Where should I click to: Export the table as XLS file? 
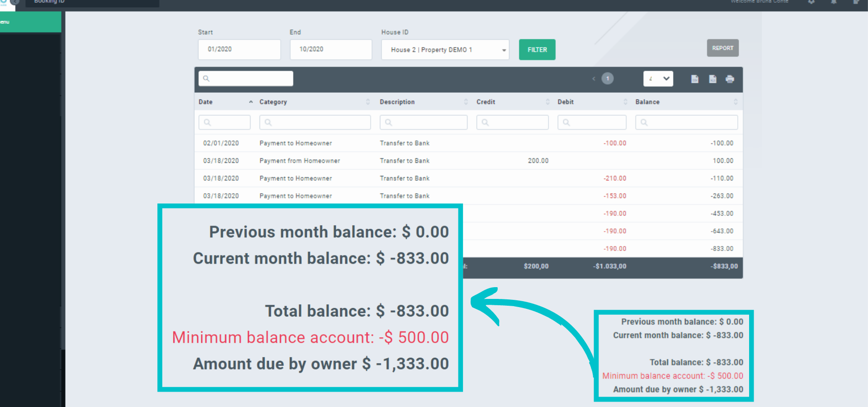tap(712, 79)
